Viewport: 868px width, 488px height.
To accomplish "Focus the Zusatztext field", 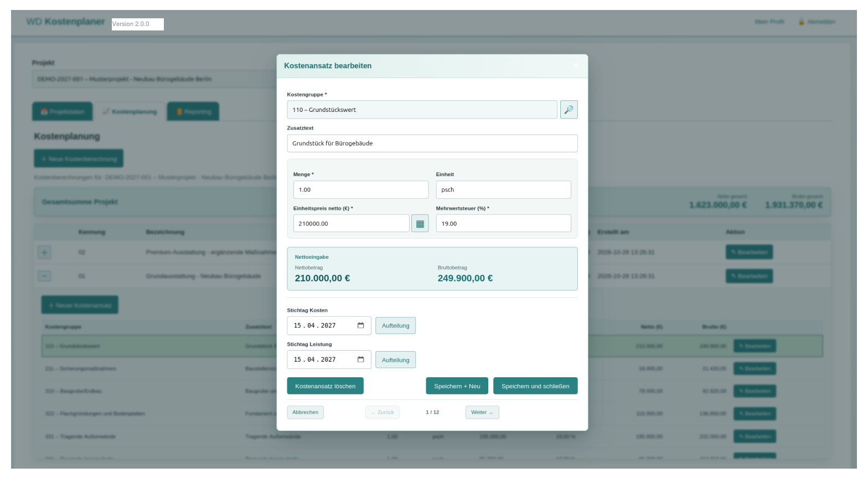I will 432,143.
